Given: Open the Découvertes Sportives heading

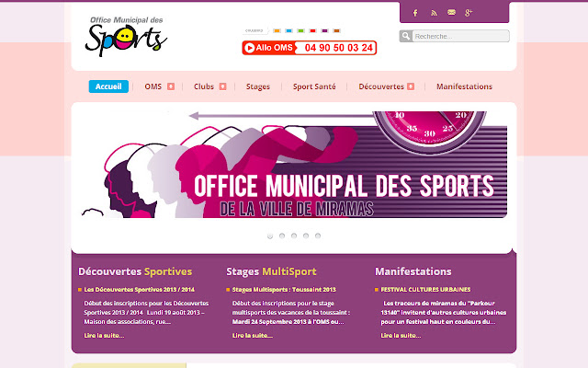Looking at the screenshot, I should (x=135, y=271).
